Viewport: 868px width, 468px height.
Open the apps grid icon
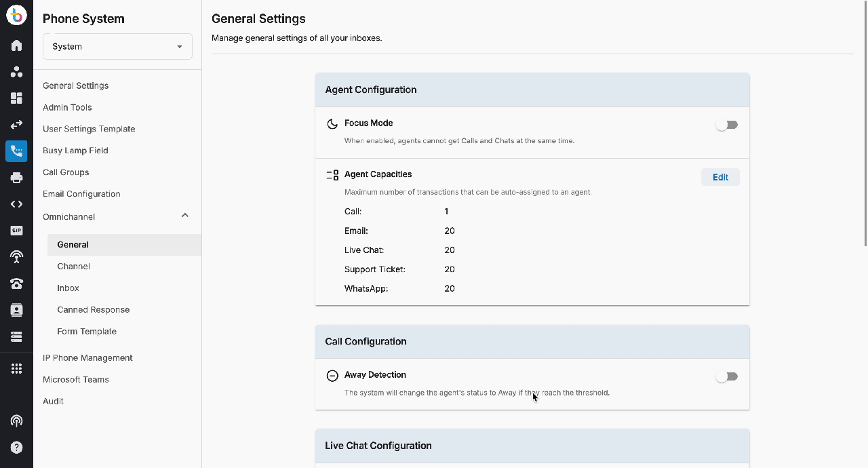(16, 368)
